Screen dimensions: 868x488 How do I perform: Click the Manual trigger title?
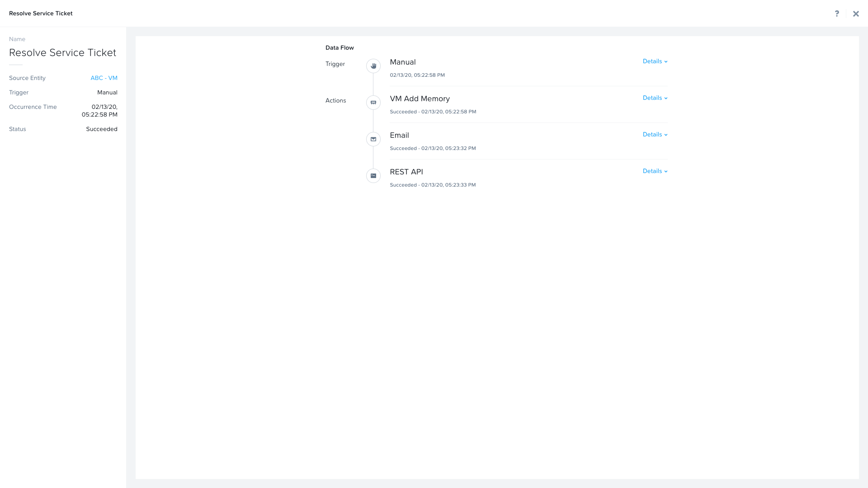pyautogui.click(x=403, y=62)
